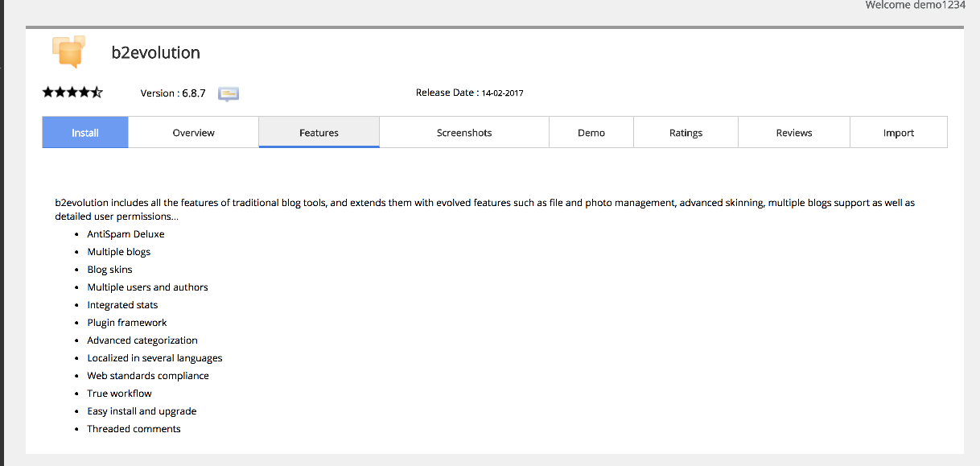980x466 pixels.
Task: Click the b2evolution orange chat logo icon
Action: pos(68,52)
